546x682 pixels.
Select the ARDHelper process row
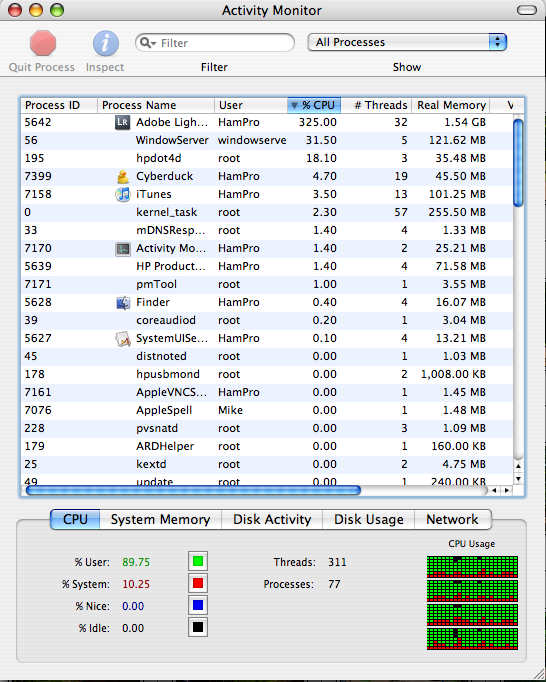267,447
